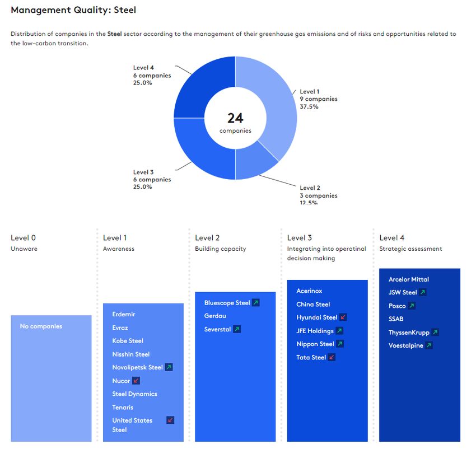Click the 'Level 4 6 companies 25.0%' chart label
Image resolution: width=476 pixels, height=449 pixels.
(152, 75)
